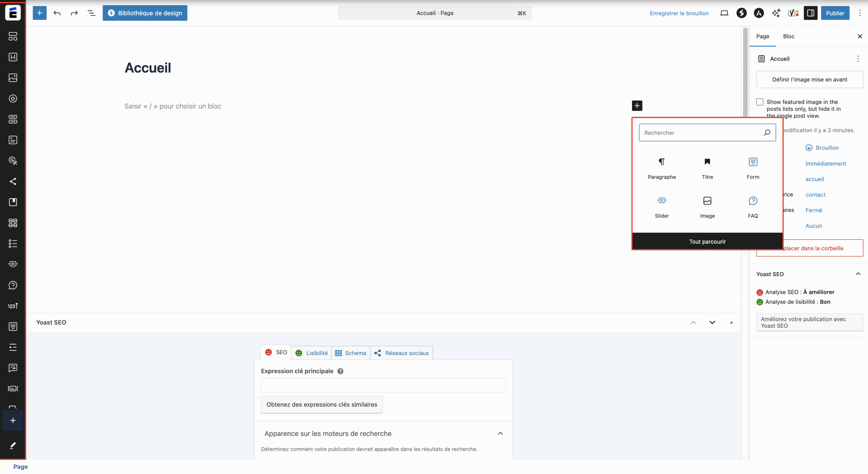Click Enregistrer le brouillon link
The height and width of the screenshot is (474, 868).
click(x=679, y=13)
